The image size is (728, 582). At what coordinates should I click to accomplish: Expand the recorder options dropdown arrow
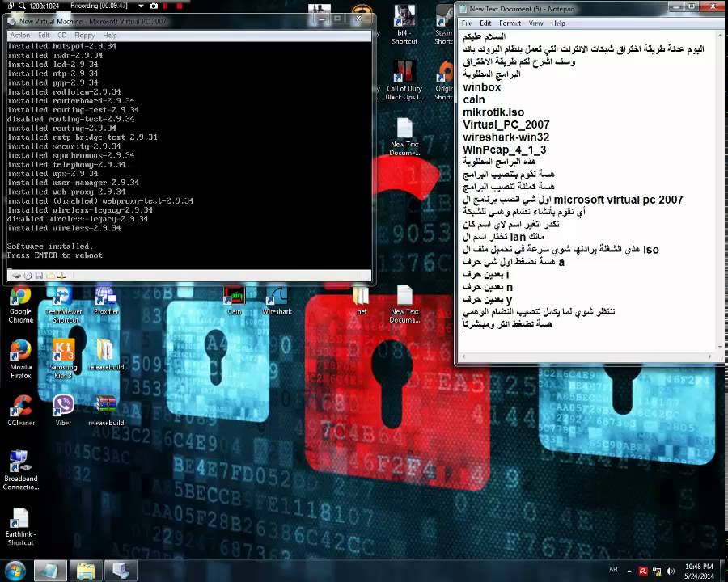point(141,6)
